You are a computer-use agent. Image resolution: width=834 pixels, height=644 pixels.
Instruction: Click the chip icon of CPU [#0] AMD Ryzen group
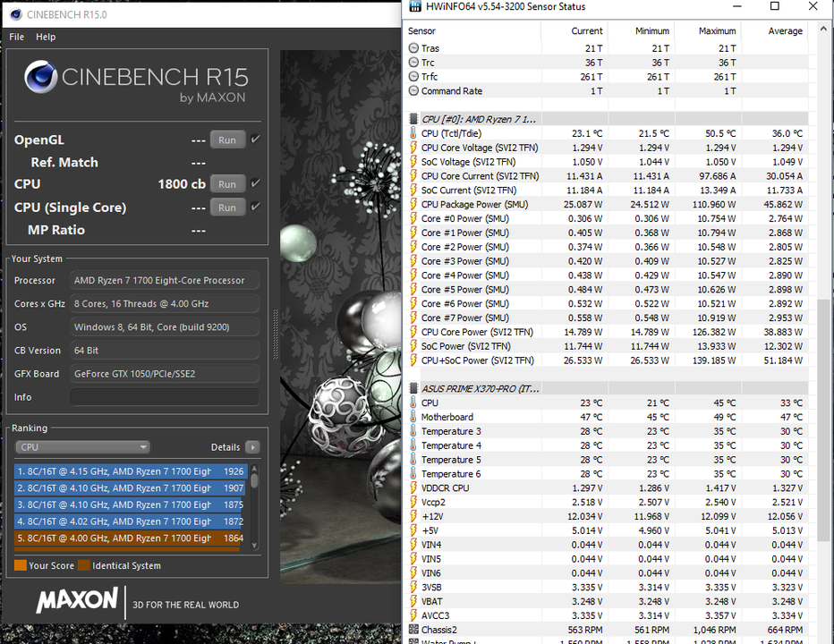click(x=413, y=119)
